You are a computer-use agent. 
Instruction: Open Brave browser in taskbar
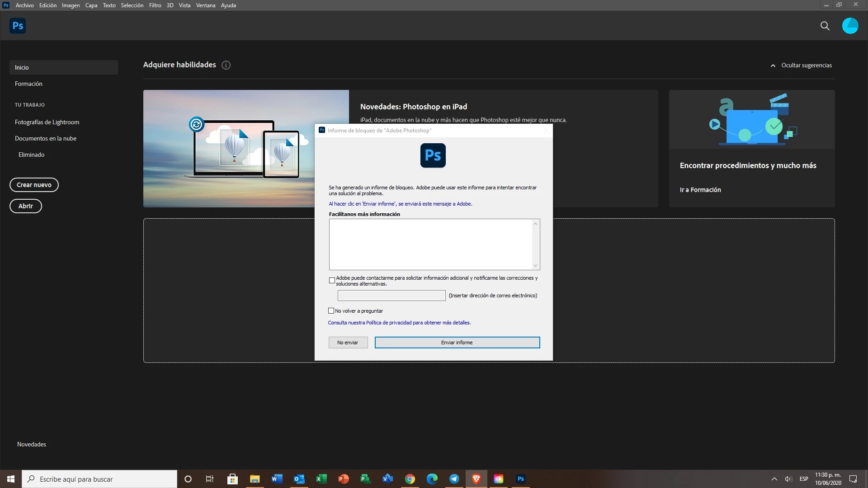tap(476, 479)
